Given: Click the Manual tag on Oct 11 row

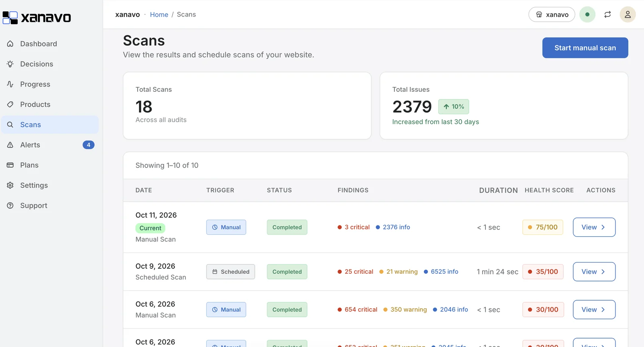Looking at the screenshot, I should coord(226,227).
